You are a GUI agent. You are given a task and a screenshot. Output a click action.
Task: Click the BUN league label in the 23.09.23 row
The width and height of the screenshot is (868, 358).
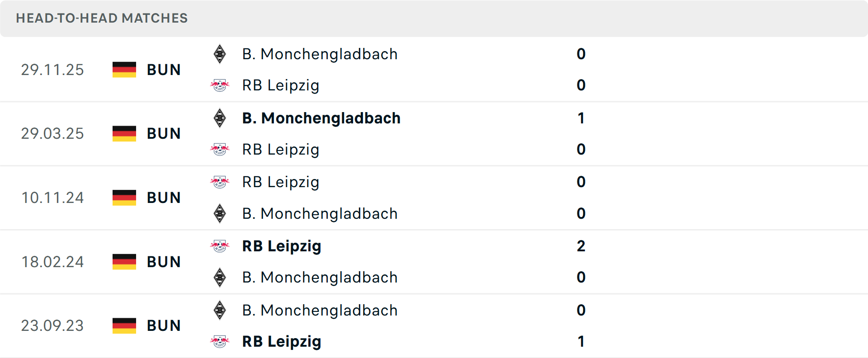(x=164, y=325)
